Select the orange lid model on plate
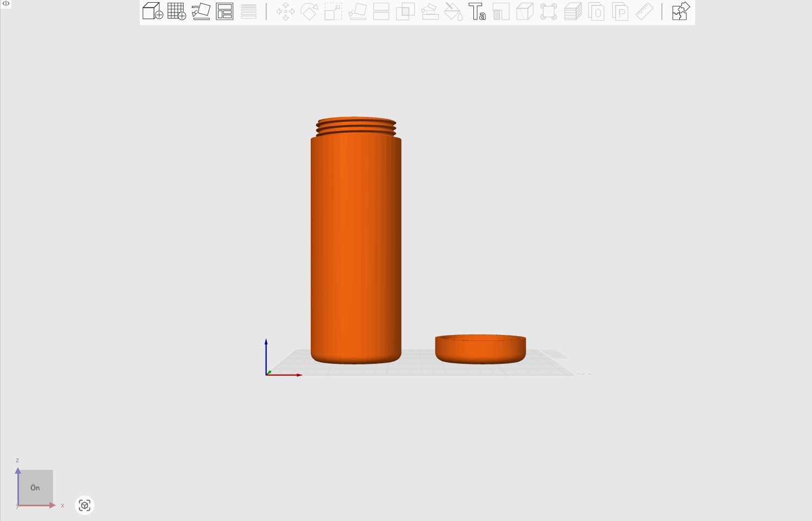The height and width of the screenshot is (521, 812). (480, 349)
